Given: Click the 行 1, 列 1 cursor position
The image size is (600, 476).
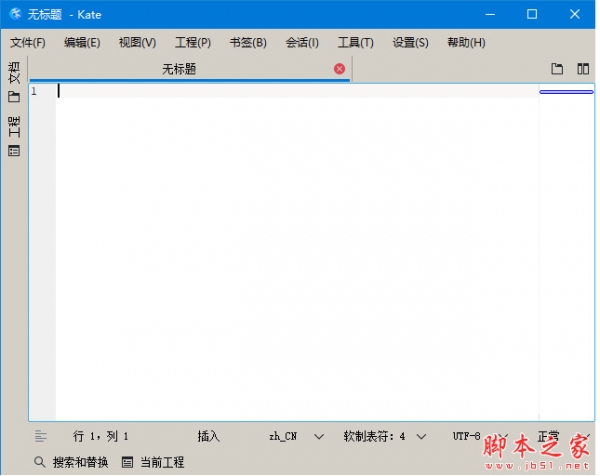Looking at the screenshot, I should coord(101,436).
